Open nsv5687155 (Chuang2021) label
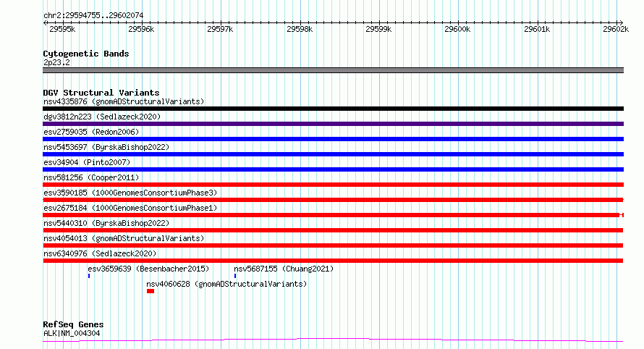 [x=284, y=269]
